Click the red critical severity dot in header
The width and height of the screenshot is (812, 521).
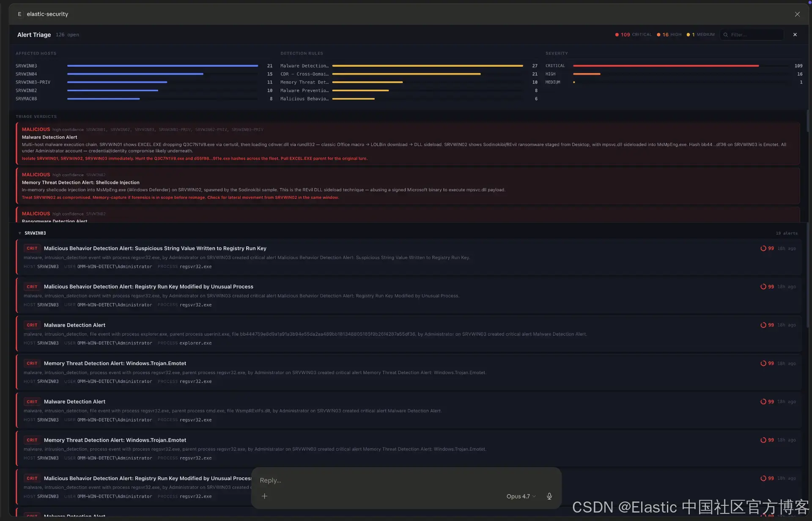click(x=617, y=35)
